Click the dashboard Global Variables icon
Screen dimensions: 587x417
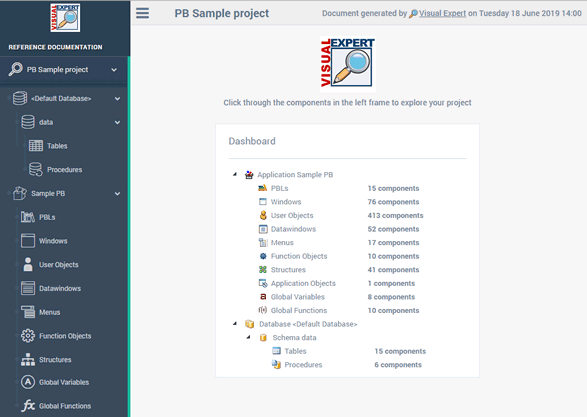click(263, 296)
